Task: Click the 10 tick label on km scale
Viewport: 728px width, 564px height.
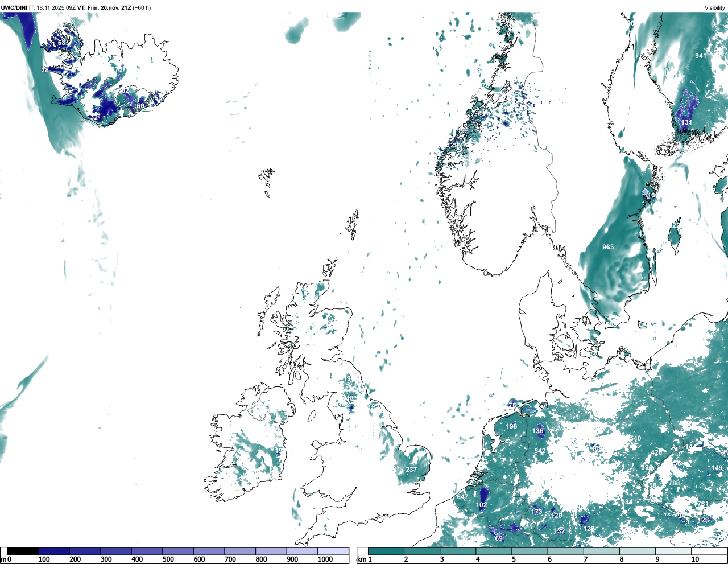Action: tap(695, 559)
